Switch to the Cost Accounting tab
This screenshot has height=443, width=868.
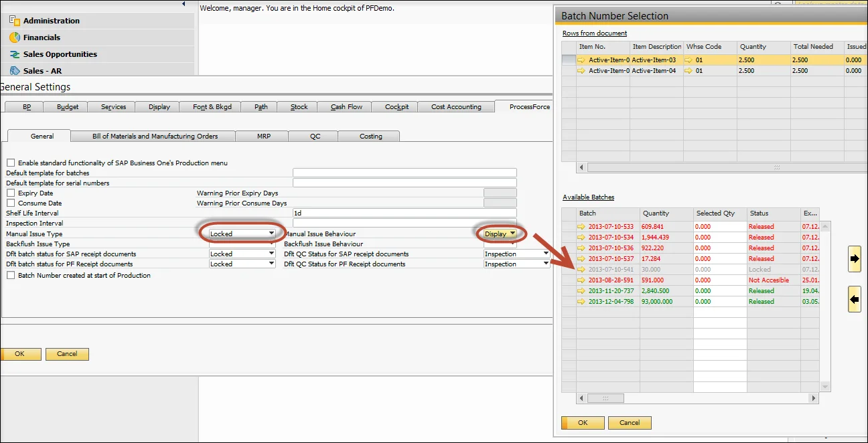click(x=456, y=106)
